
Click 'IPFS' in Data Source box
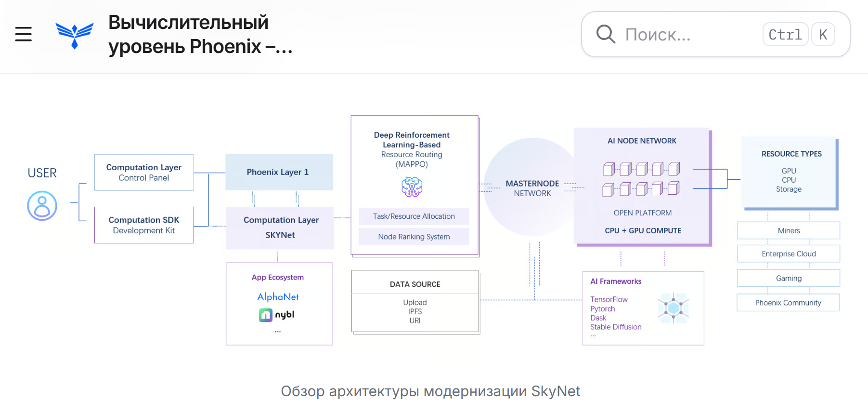coord(415,311)
